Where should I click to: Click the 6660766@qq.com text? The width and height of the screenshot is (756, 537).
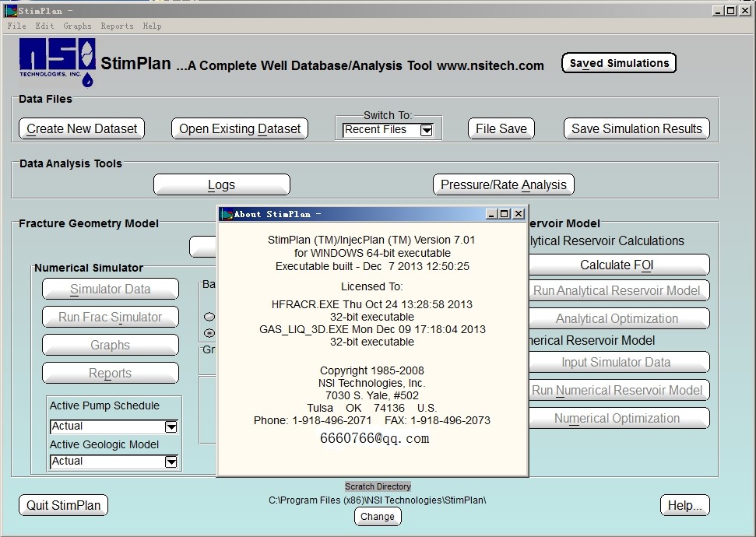(x=374, y=438)
